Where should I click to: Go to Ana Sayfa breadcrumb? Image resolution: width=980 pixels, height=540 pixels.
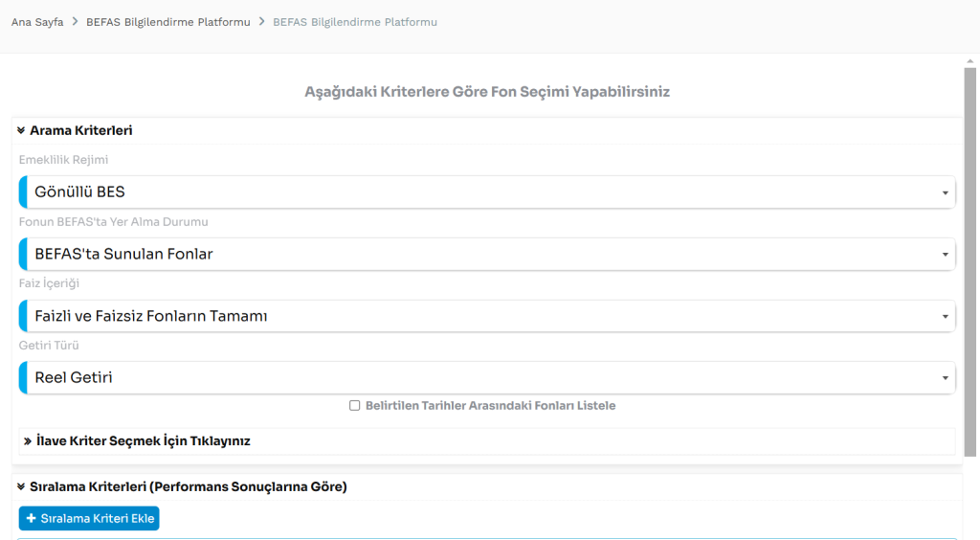pyautogui.click(x=37, y=22)
